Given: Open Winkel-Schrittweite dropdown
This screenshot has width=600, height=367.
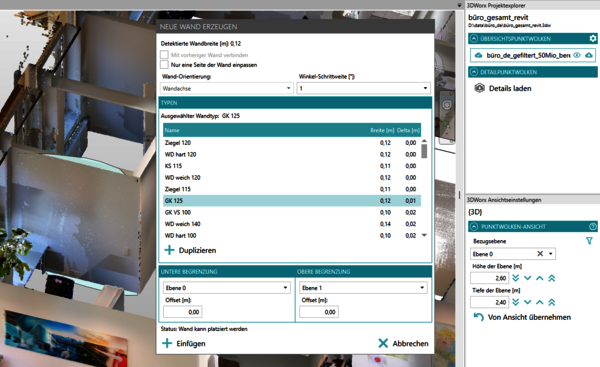Looking at the screenshot, I should pyautogui.click(x=363, y=88).
